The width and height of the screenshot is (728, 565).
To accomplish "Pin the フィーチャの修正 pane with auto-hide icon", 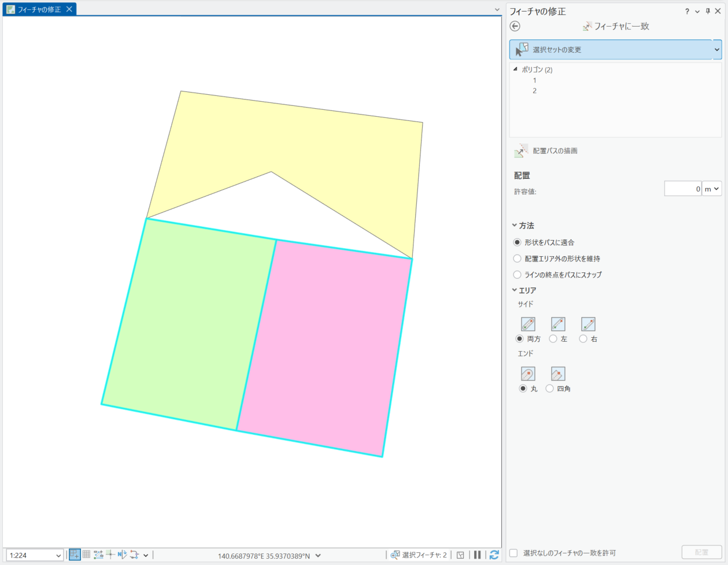I will click(x=707, y=11).
